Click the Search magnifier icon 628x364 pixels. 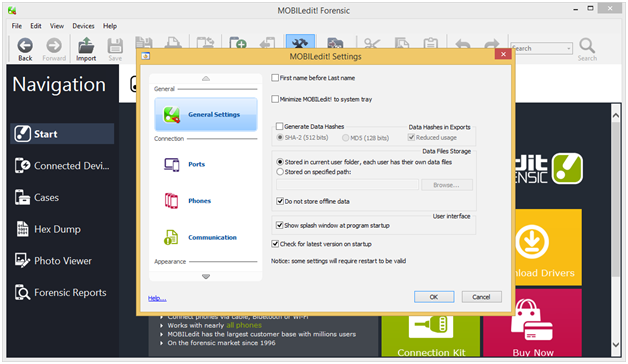point(587,46)
